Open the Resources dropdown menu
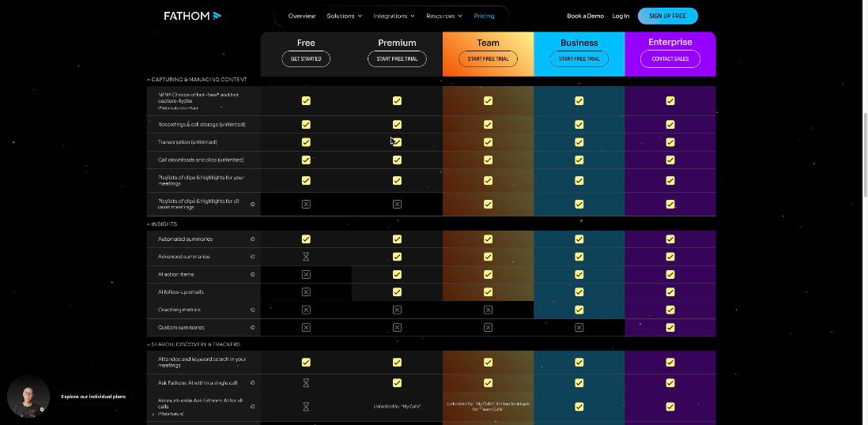The image size is (868, 425). pyautogui.click(x=444, y=16)
